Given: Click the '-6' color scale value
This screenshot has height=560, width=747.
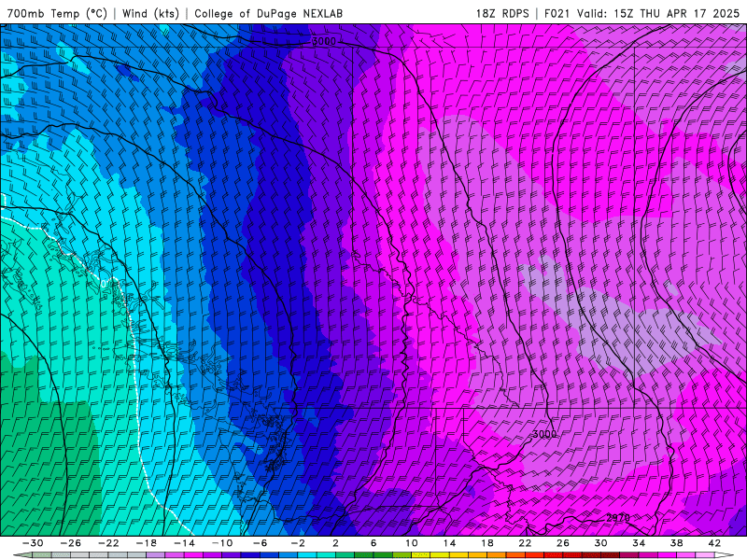Looking at the screenshot, I should (260, 543).
